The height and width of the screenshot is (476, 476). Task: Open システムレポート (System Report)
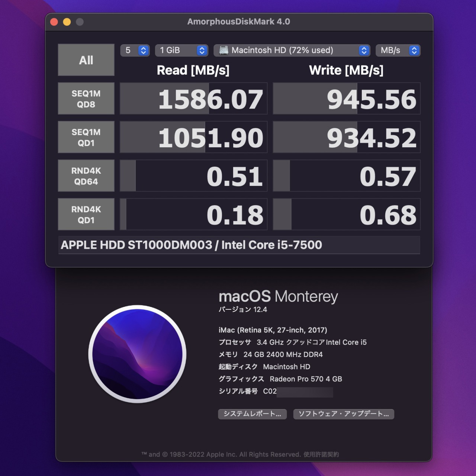252,414
